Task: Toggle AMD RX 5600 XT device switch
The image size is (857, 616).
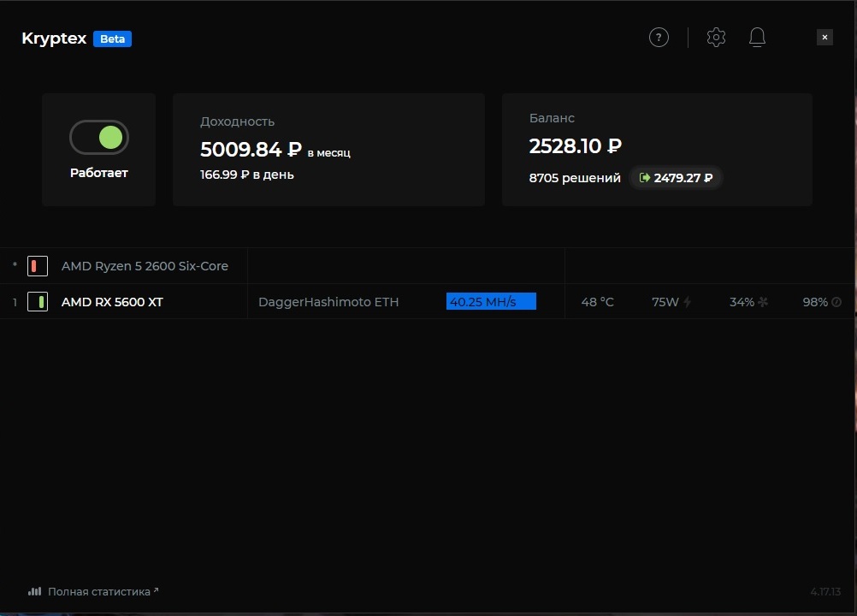Action: point(38,302)
